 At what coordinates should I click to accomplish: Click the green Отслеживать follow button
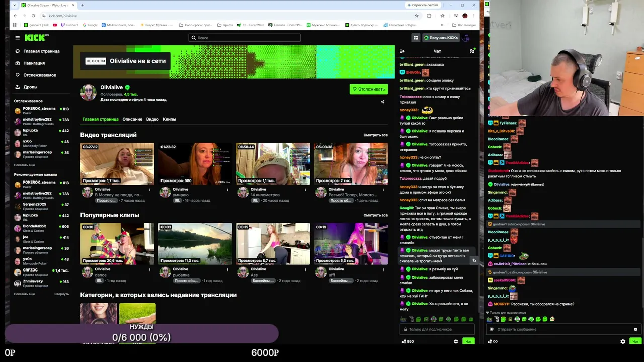(x=369, y=89)
